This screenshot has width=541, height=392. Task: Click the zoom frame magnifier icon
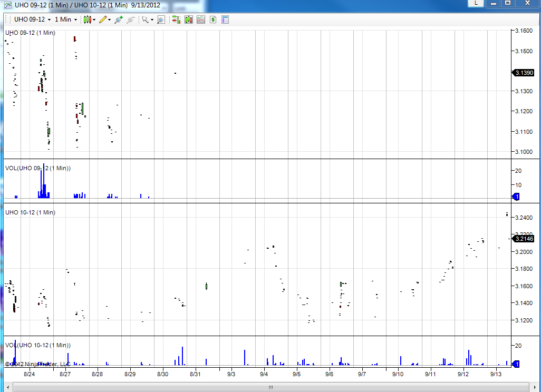click(x=161, y=19)
